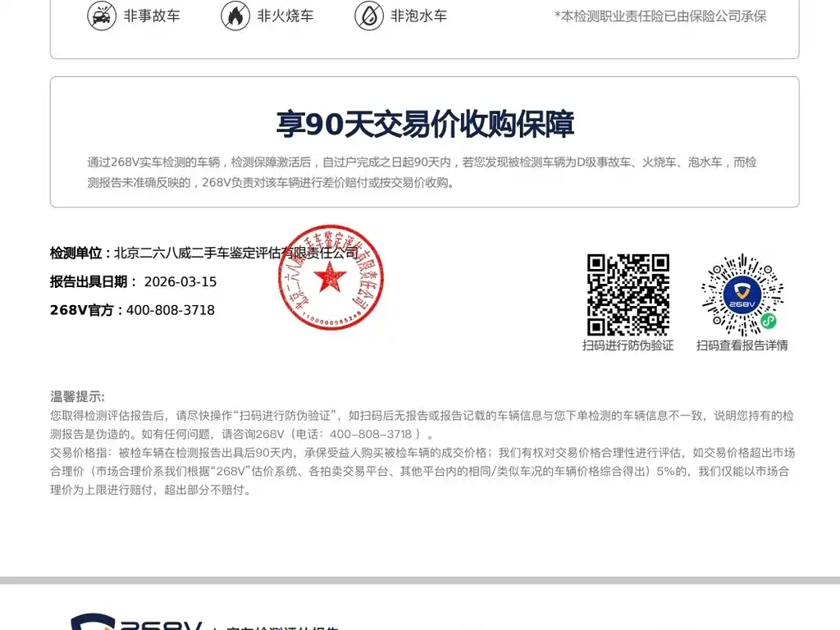Click the 检测单位 label

tap(81, 253)
